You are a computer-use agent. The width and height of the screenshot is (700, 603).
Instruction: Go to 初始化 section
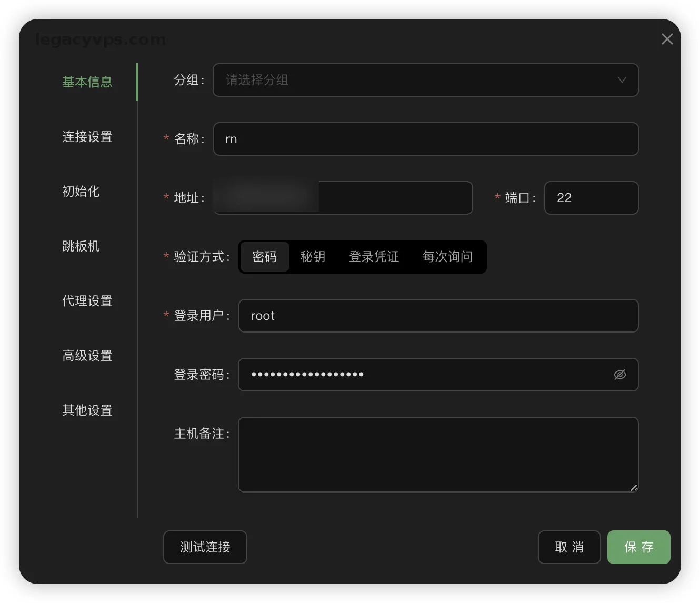click(81, 192)
